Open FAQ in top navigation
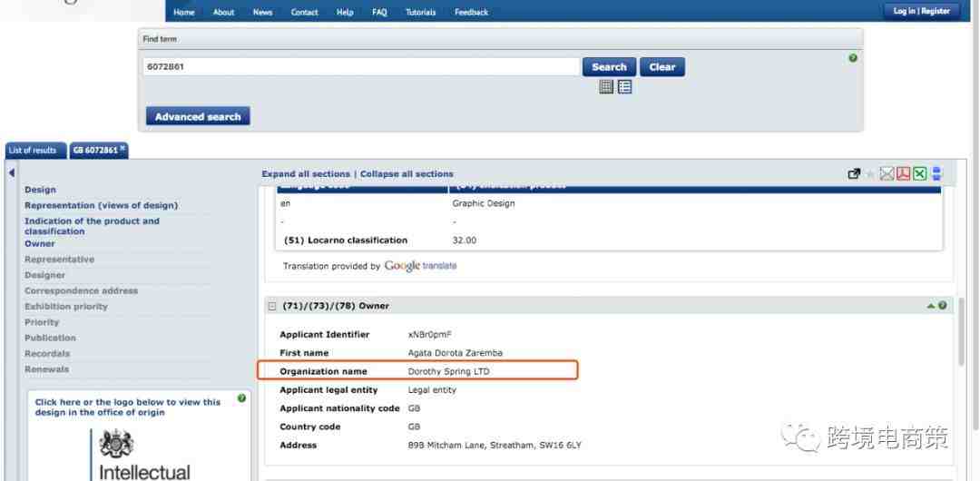This screenshot has width=980, height=481. coord(379,12)
